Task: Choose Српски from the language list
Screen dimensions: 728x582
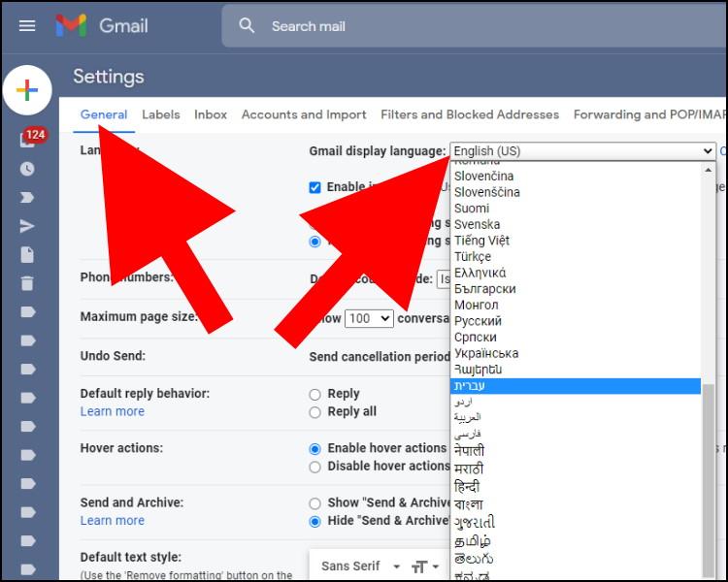Action: (576, 338)
